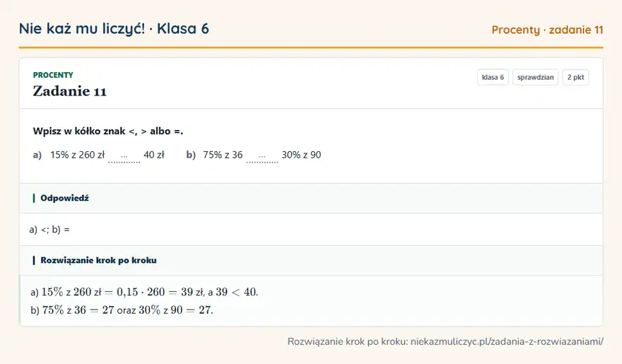Click the 'Procenty · zadanie 11' header label
The image size is (622, 364).
[x=547, y=30]
